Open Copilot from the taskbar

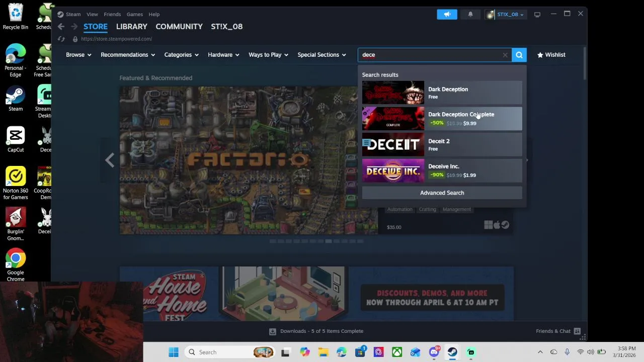[304, 352]
